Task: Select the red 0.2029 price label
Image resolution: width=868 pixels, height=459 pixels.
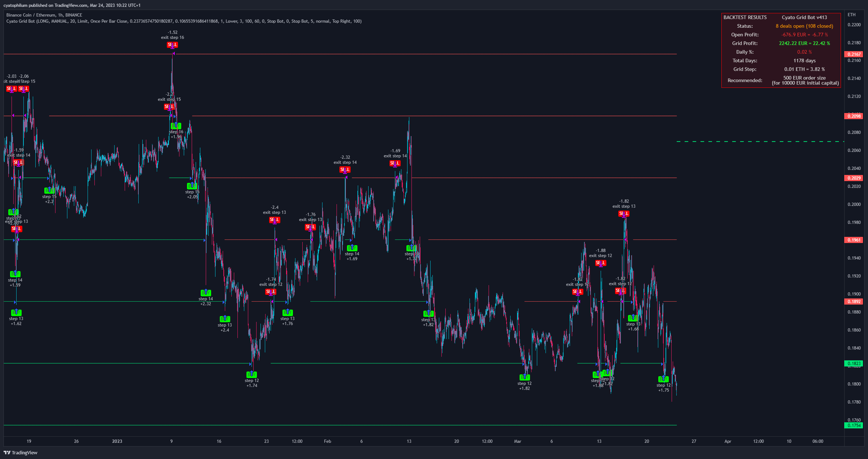Action: click(x=854, y=178)
